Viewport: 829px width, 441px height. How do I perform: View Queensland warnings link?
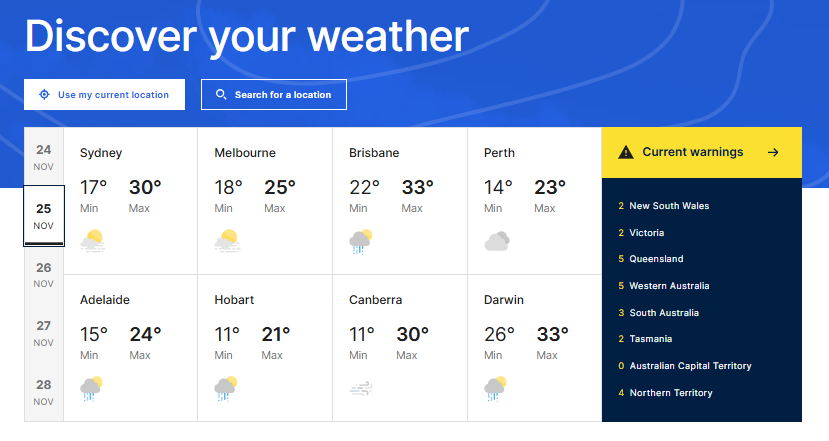coord(656,259)
